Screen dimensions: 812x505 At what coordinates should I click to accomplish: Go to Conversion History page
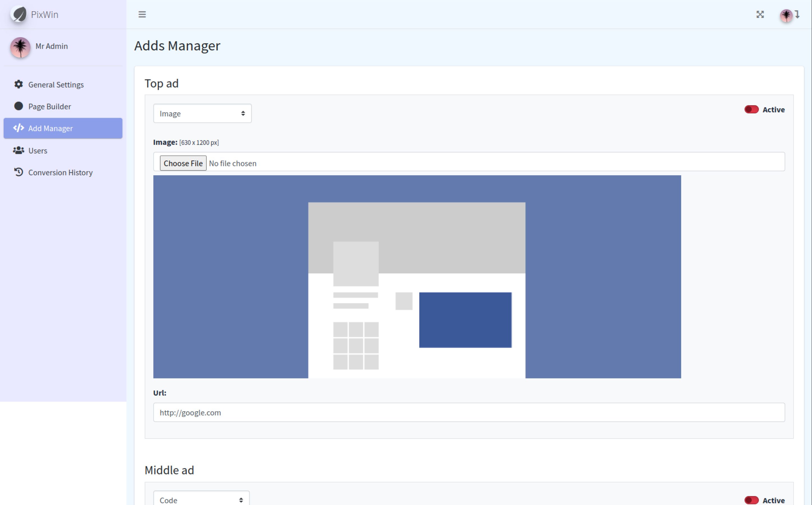click(60, 172)
